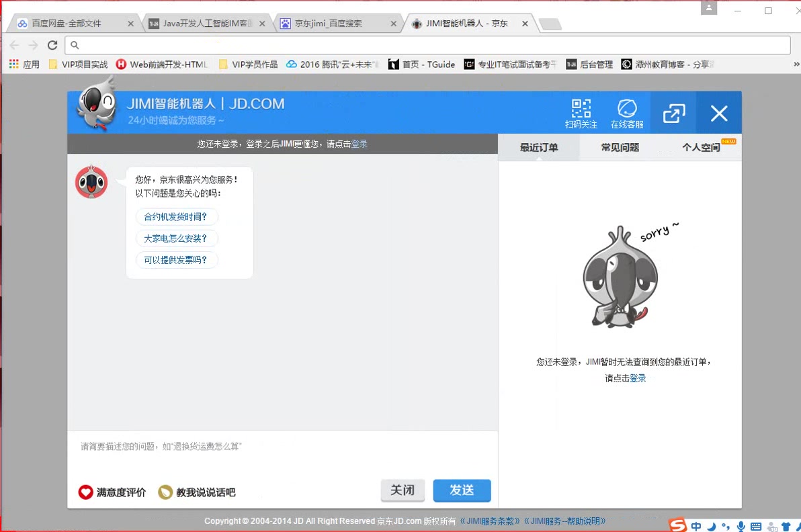Open the online customer service icon

click(627, 113)
